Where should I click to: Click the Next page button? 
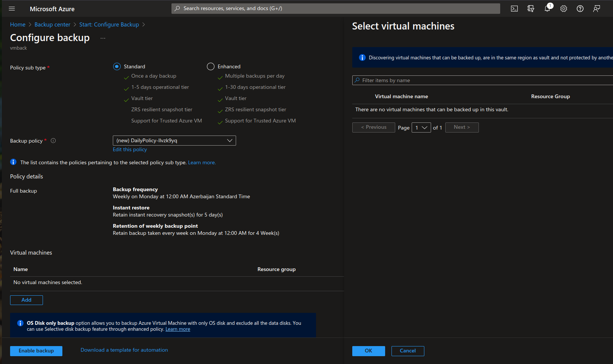(x=462, y=127)
